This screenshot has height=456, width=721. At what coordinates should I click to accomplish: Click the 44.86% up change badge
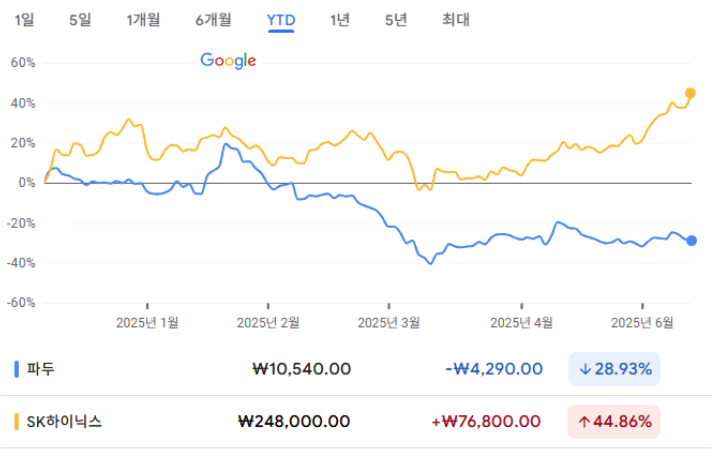coord(614,422)
